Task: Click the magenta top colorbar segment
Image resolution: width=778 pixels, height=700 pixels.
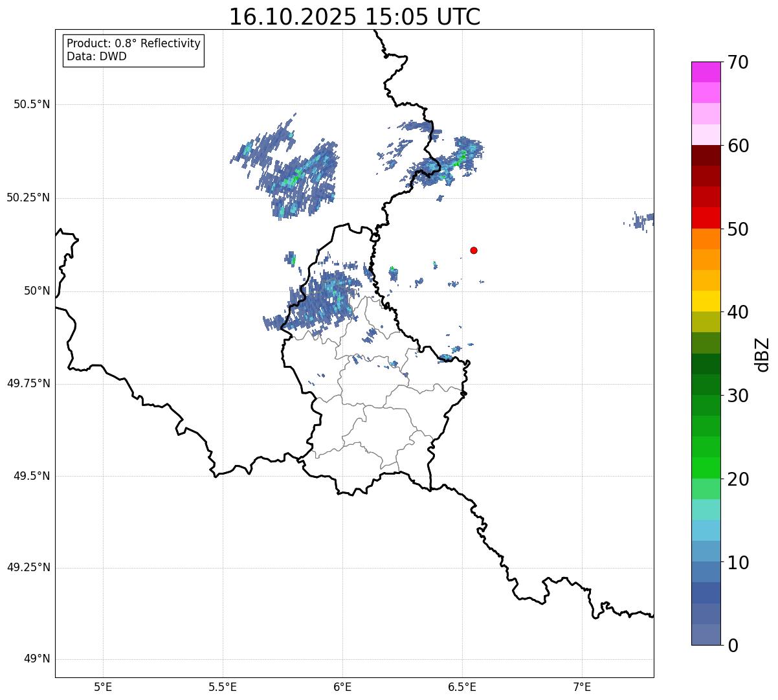Action: [x=706, y=72]
